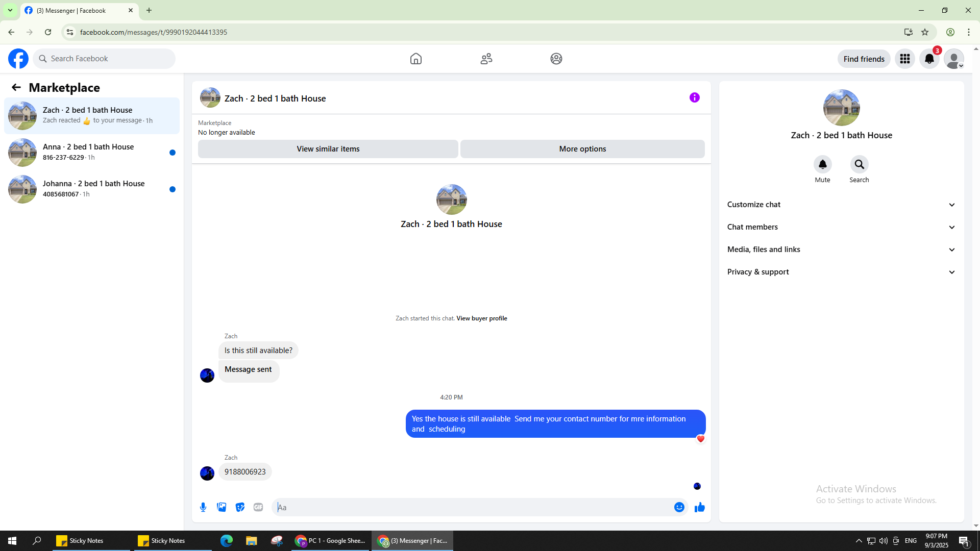Open the first Sticky Notes taskbar window
The height and width of the screenshot is (551, 980).
pos(91,541)
